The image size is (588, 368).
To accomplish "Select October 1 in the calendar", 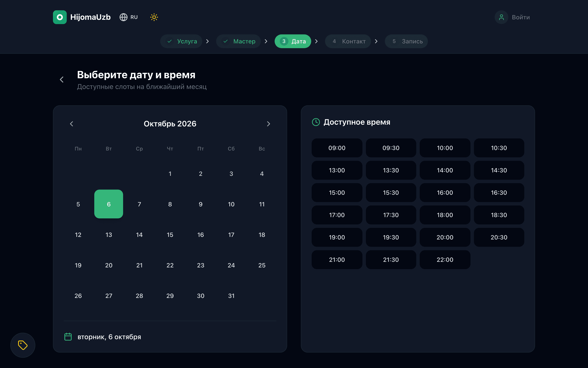I will click(x=170, y=173).
